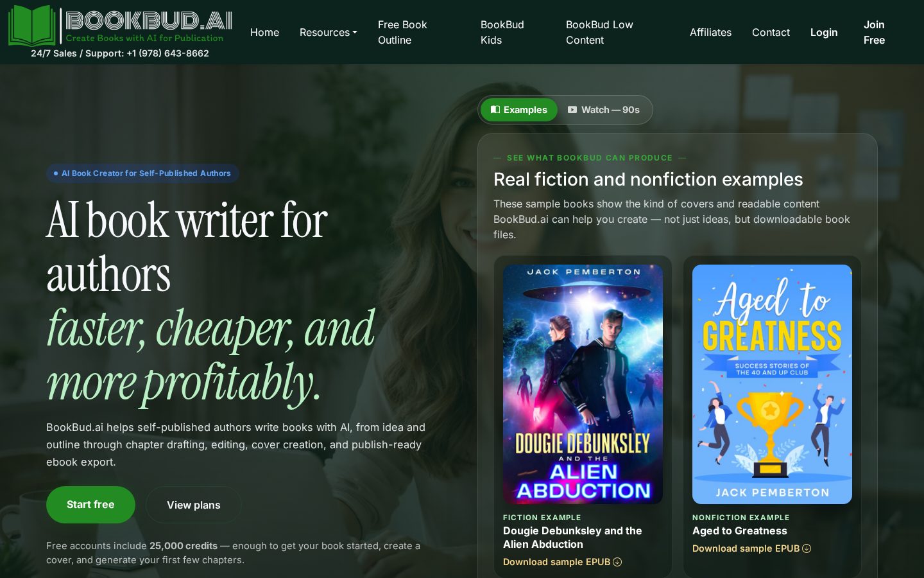Click the AI Book Creator for Self-Published Authors badge
The image size is (924, 578).
click(x=142, y=173)
